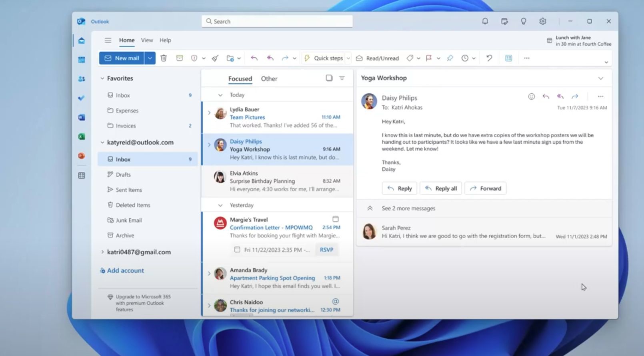The width and height of the screenshot is (644, 356).
Task: Toggle the select all messages checkbox
Action: point(329,78)
